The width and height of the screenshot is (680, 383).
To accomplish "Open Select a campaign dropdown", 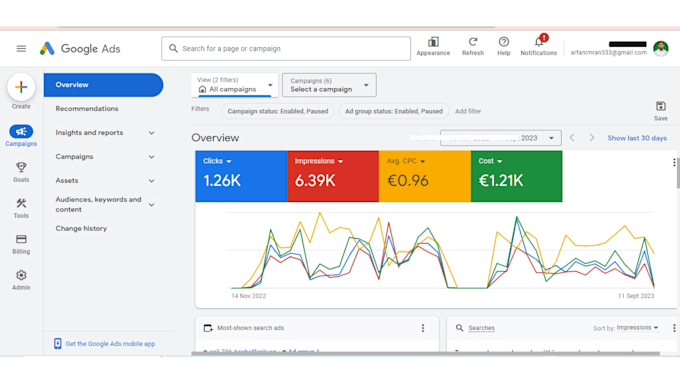I will coord(329,85).
